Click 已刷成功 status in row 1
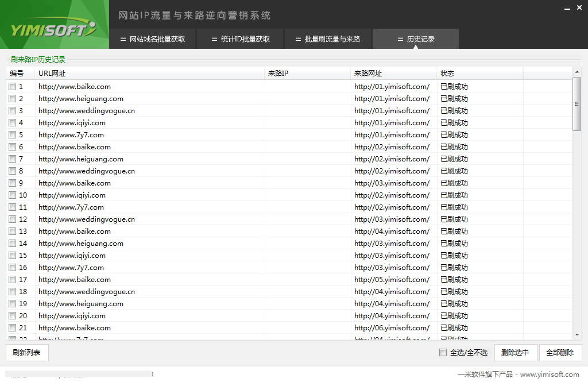Image resolution: width=588 pixels, height=382 pixels. 454,87
